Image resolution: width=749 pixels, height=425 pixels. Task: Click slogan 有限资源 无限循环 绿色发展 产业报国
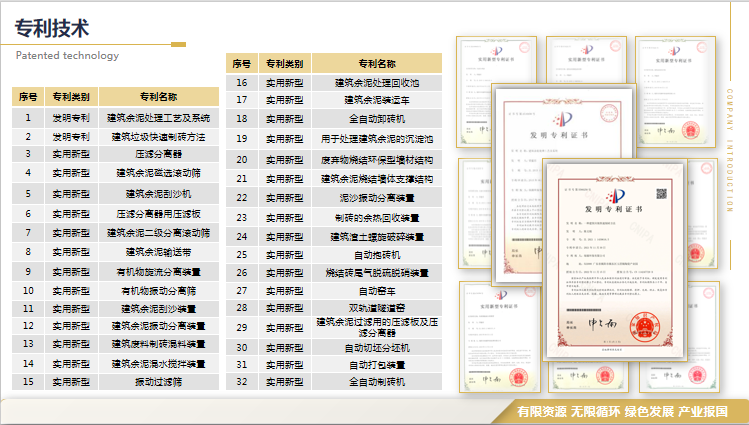[x=622, y=411]
